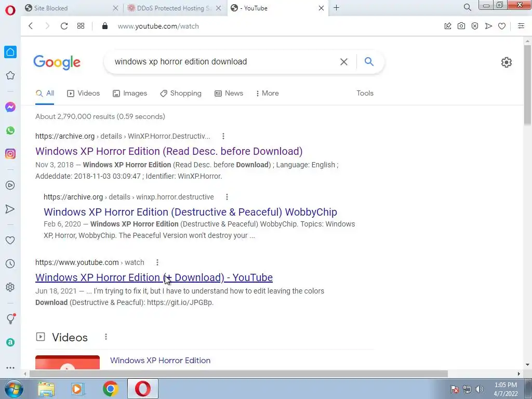Search in tabs magnifier icon
Viewport: 532px width, 399px height.
click(467, 7)
